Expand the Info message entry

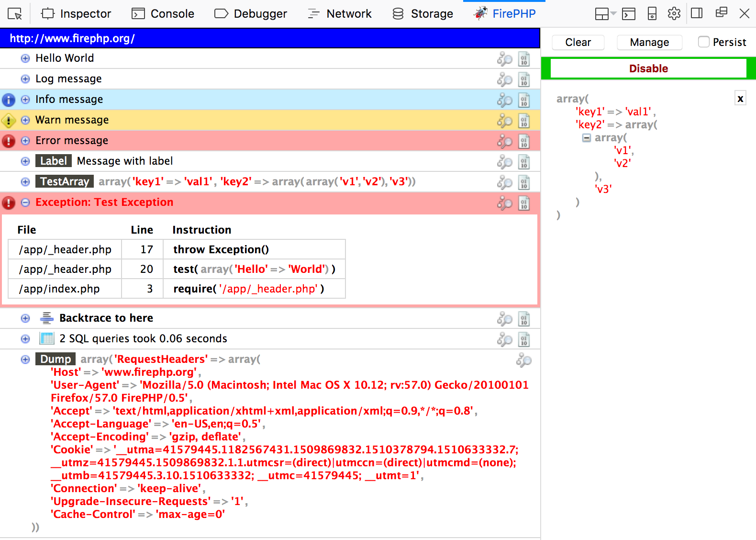coord(25,100)
